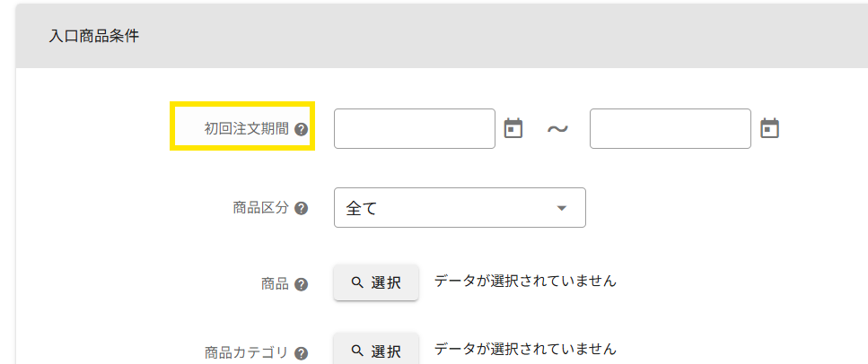Open the 商品区分 dropdown showing 全て
The width and height of the screenshot is (868, 364).
pyautogui.click(x=449, y=208)
